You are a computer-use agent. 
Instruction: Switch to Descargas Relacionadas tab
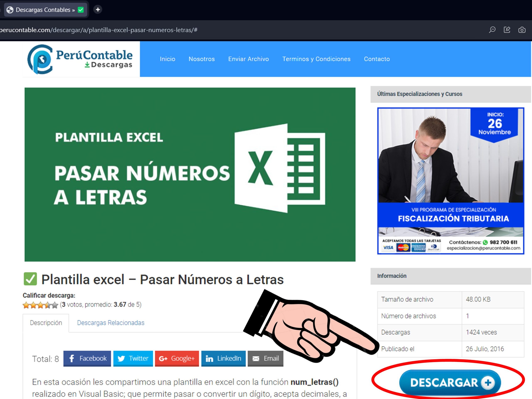[111, 323]
